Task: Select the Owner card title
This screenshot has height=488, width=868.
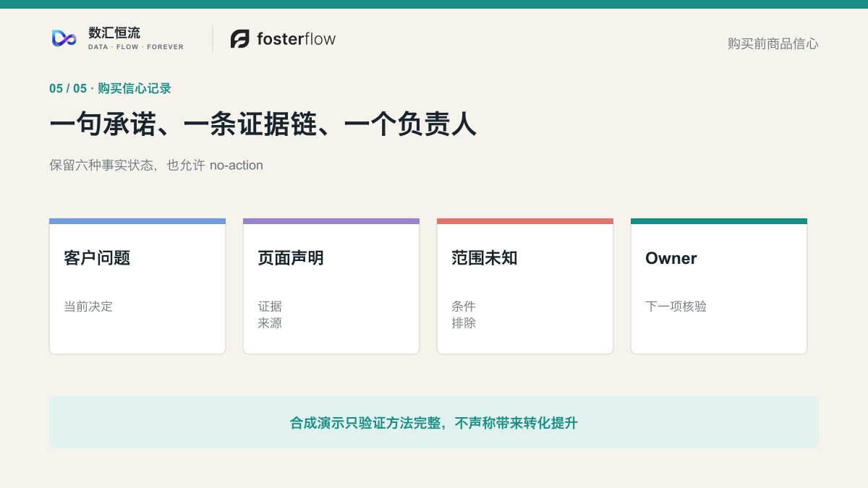Action: (671, 258)
